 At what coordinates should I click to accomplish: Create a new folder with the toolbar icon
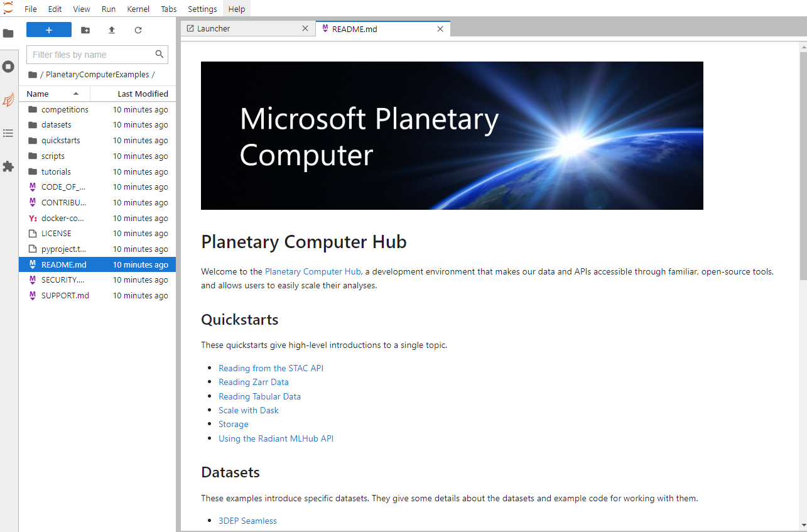85,30
